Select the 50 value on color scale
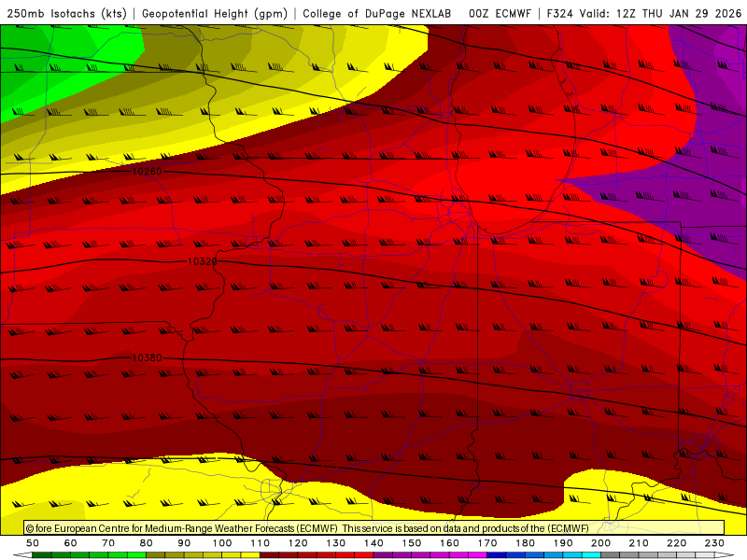The width and height of the screenshot is (747, 560). point(33,543)
